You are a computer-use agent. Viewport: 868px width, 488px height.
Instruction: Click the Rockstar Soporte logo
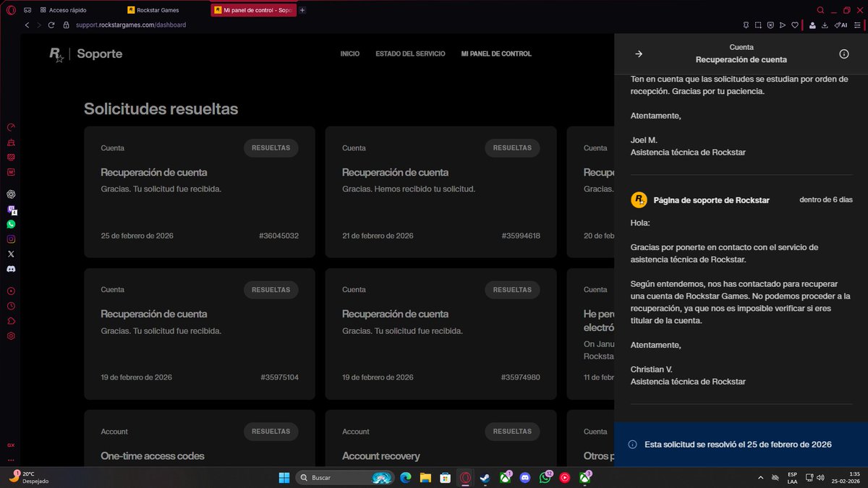point(85,54)
